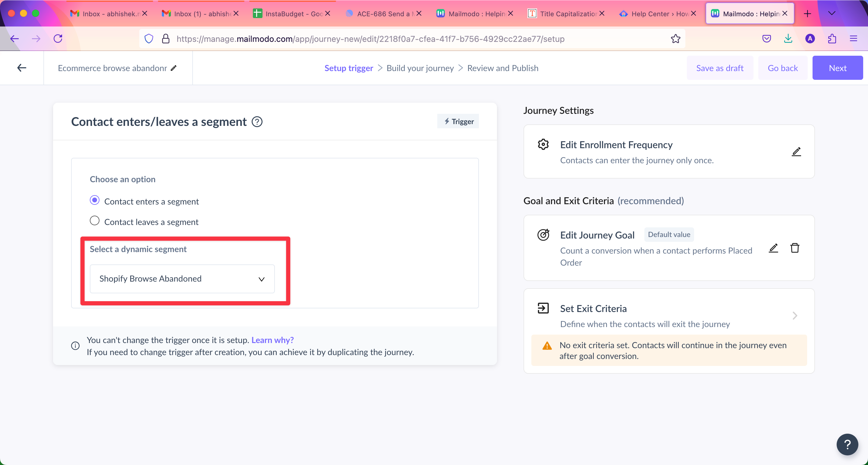Open the Firefox hamburger menu
The image size is (868, 465).
point(854,39)
